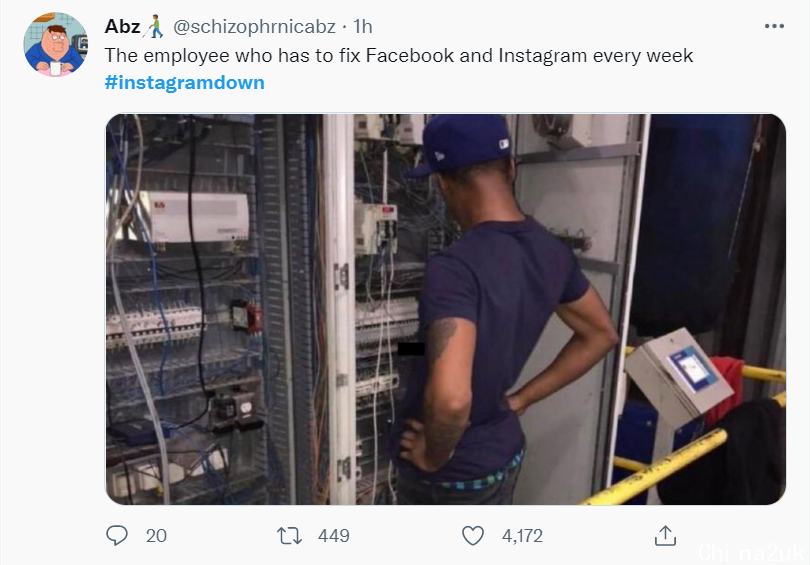Open the display name Abz
The height and width of the screenshot is (565, 810).
point(122,26)
